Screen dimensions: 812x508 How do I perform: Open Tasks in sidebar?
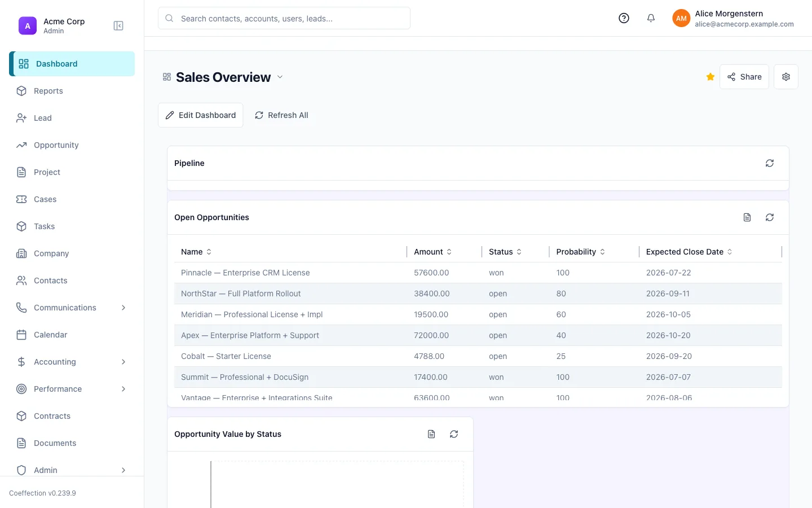[x=72, y=226]
